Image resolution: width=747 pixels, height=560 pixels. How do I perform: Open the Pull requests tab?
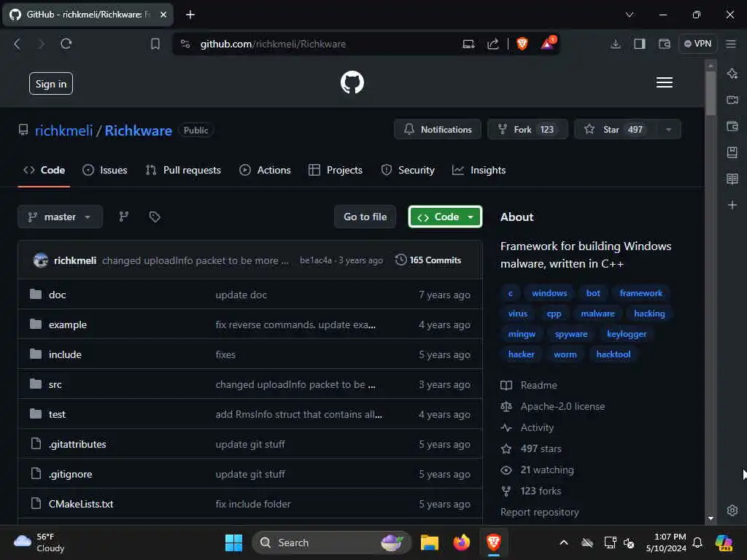[x=183, y=170]
